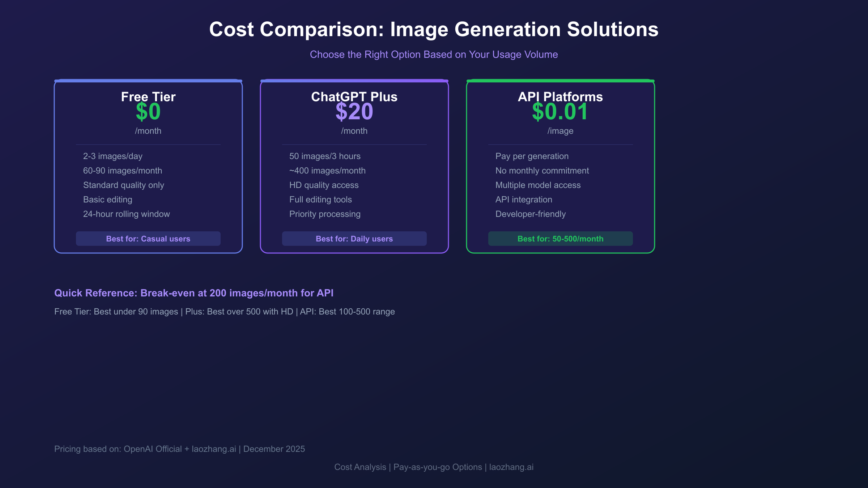Select 'Priority processing' in ChatGPT Plus card
The height and width of the screenshot is (488, 868).
coord(324,214)
